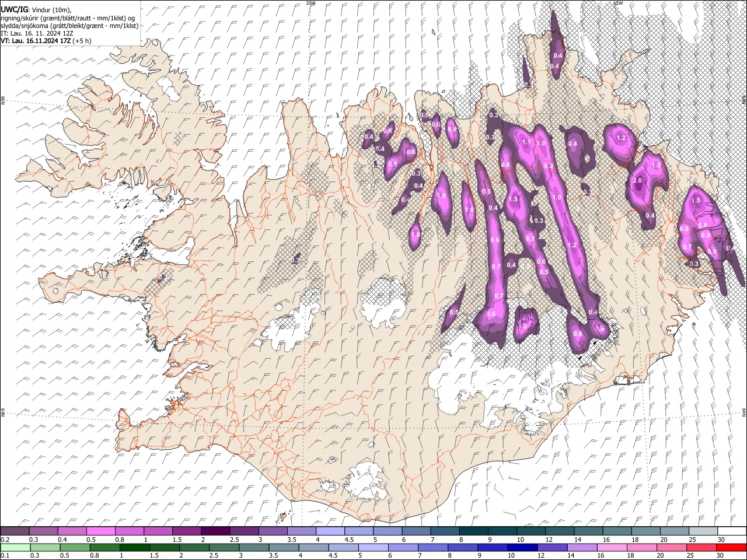Pick the darkest green swatch at lower legend's 1
This screenshot has height=560, width=747.
pos(134,547)
